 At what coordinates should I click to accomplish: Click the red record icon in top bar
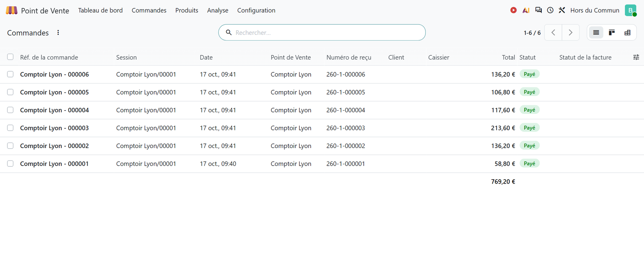coord(514,10)
